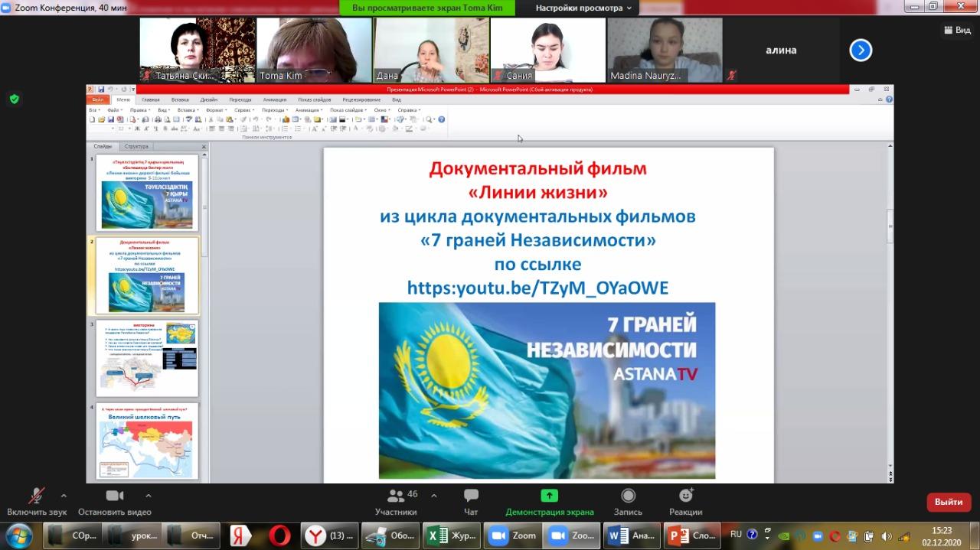Viewport: 980px width, 550px height.
Task: Select the Структура tab in slide pane
Action: (136, 146)
